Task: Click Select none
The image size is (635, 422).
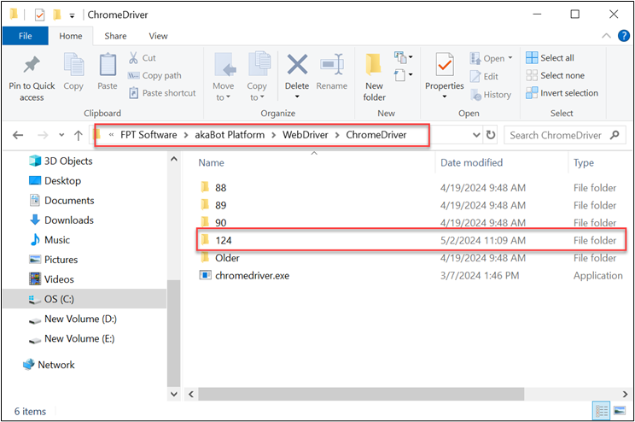Action: [x=555, y=75]
